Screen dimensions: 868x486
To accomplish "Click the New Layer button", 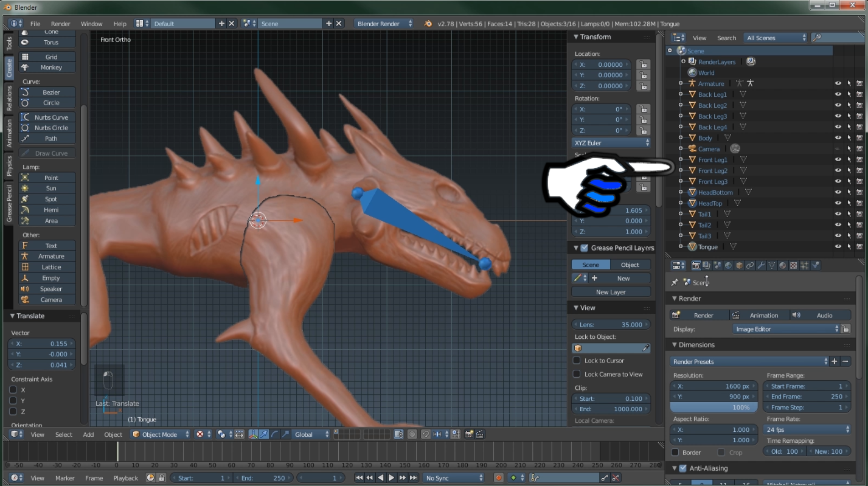I will tap(611, 292).
